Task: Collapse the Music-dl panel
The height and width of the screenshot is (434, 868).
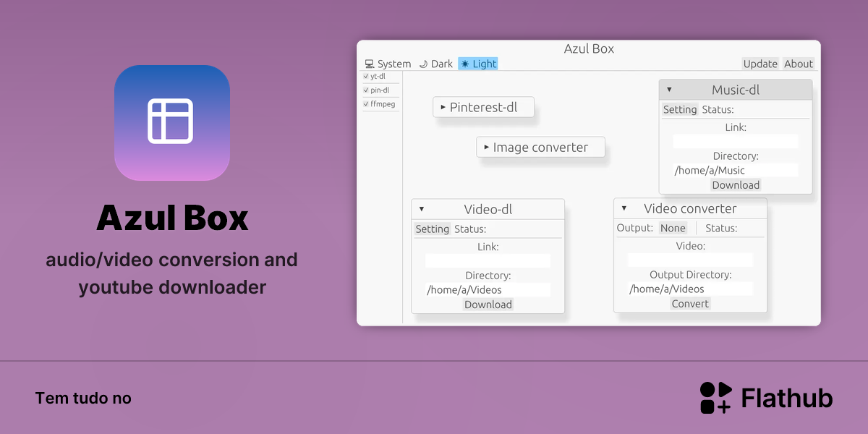Action: [x=669, y=90]
